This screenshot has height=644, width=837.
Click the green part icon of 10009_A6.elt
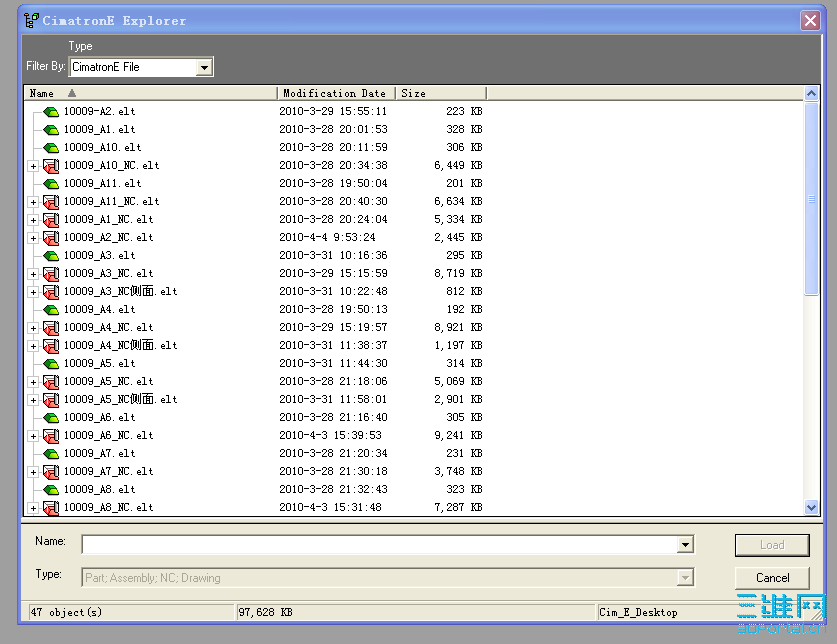click(51, 418)
